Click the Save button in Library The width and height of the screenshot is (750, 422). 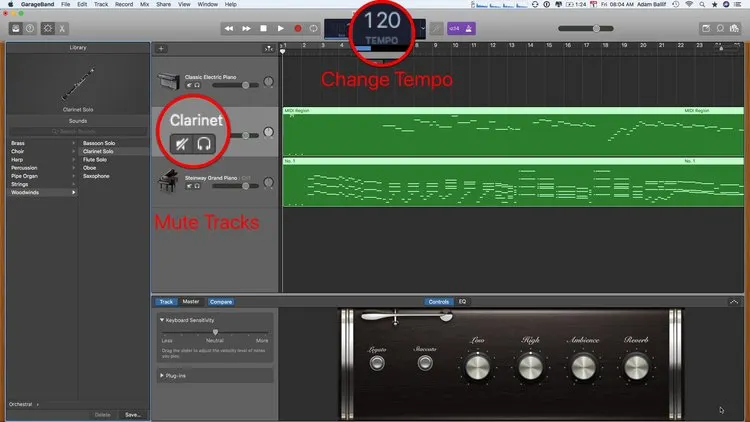click(x=133, y=414)
